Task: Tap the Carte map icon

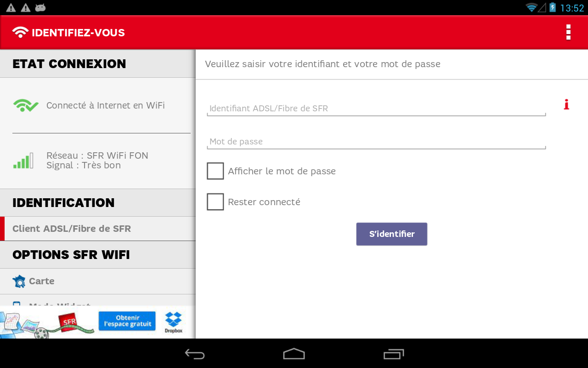Action: click(x=19, y=281)
